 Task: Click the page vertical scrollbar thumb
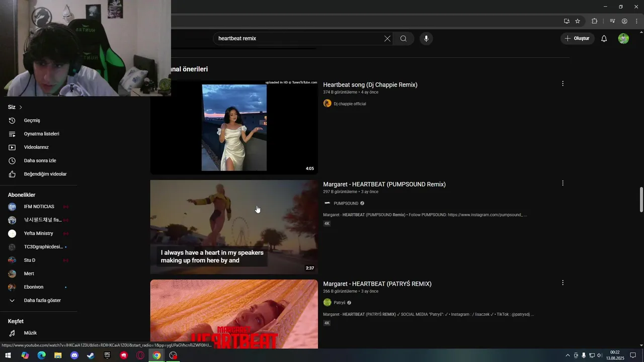click(641, 200)
